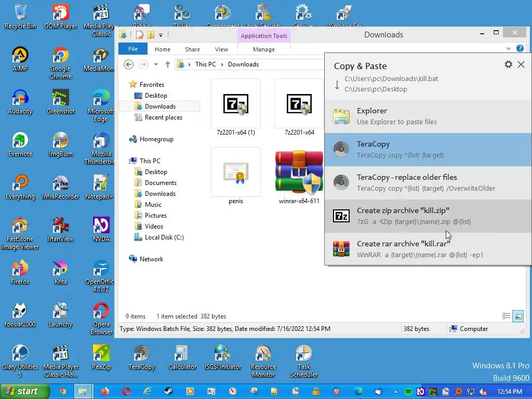Select the 7z2201-x64 (1) file

tap(236, 107)
